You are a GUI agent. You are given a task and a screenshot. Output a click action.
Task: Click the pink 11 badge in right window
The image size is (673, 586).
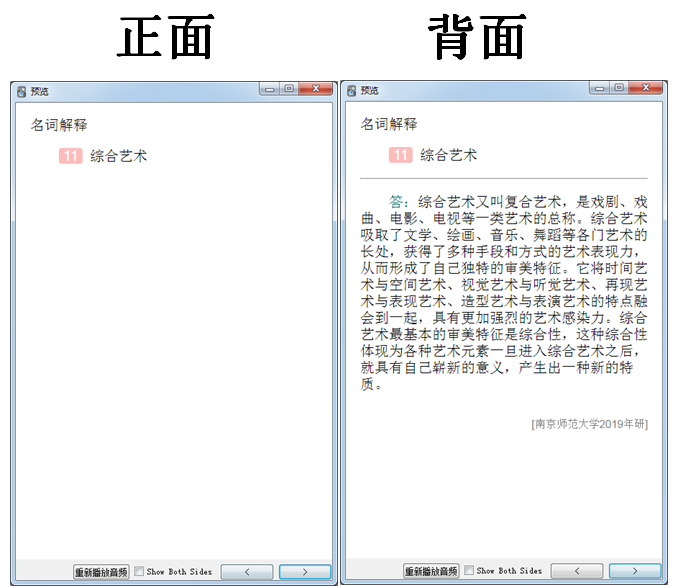401,155
